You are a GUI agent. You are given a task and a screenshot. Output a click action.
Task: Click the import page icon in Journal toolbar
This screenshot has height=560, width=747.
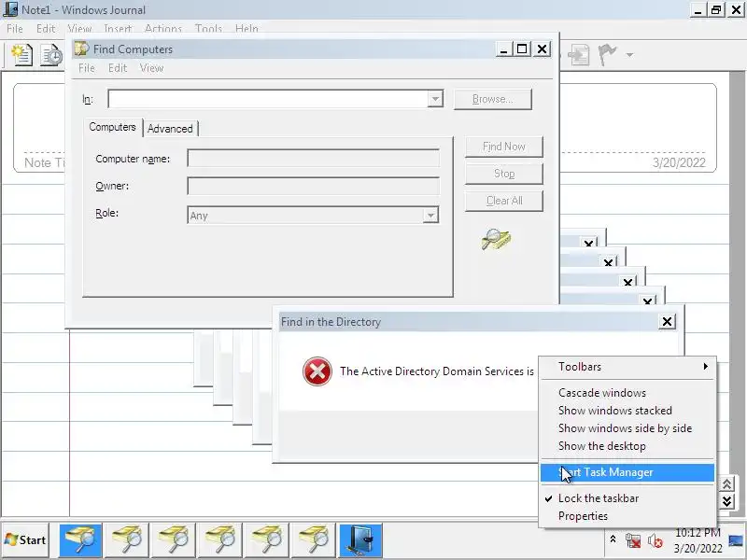point(578,55)
